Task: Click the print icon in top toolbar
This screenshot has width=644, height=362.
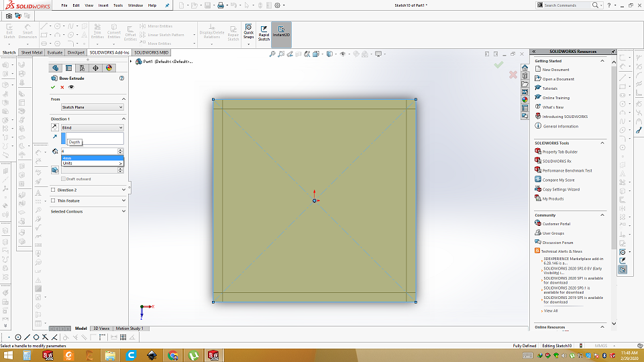Action: click(221, 5)
